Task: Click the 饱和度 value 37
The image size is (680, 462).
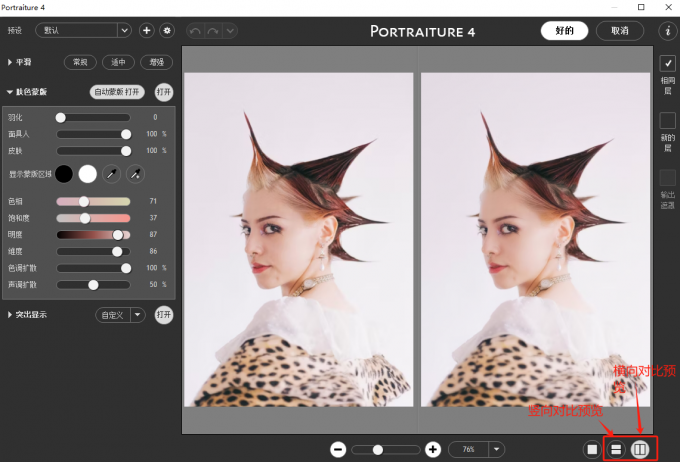Action: [x=153, y=218]
